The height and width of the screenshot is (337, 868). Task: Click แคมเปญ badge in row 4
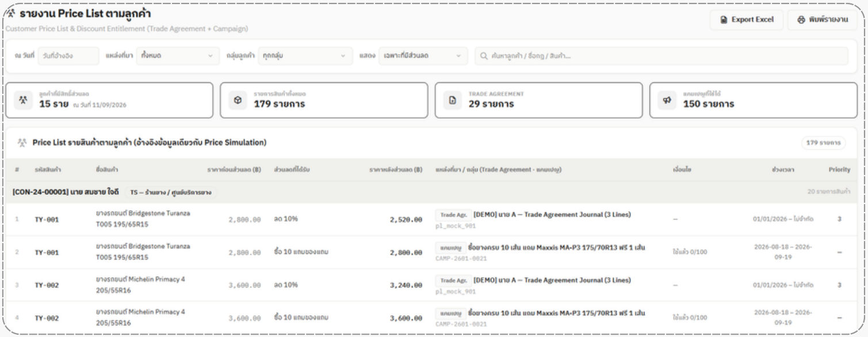pyautogui.click(x=450, y=313)
